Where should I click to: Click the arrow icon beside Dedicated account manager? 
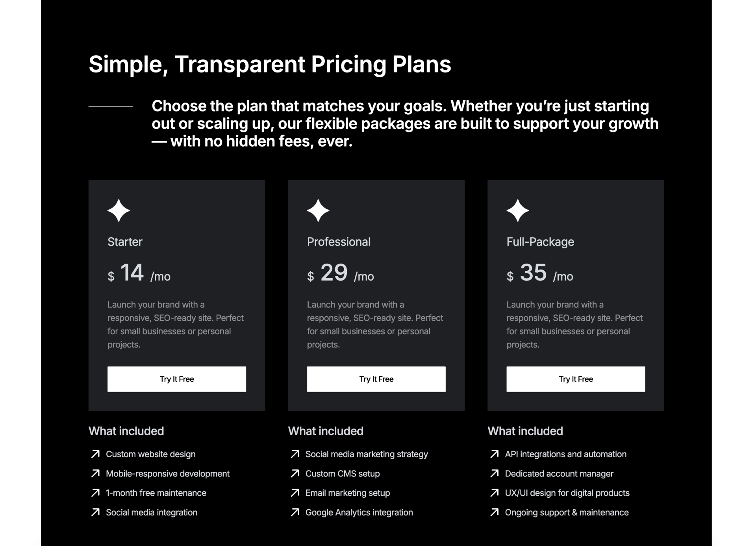click(494, 474)
